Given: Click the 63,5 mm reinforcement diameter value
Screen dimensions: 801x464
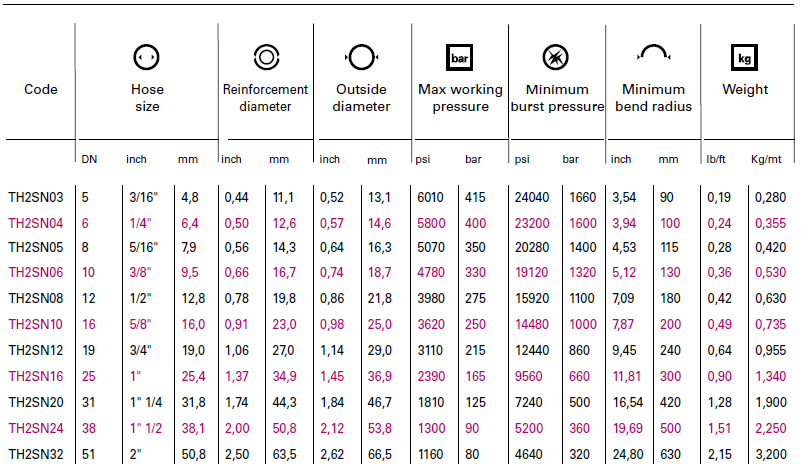Looking at the screenshot, I should pyautogui.click(x=284, y=454).
